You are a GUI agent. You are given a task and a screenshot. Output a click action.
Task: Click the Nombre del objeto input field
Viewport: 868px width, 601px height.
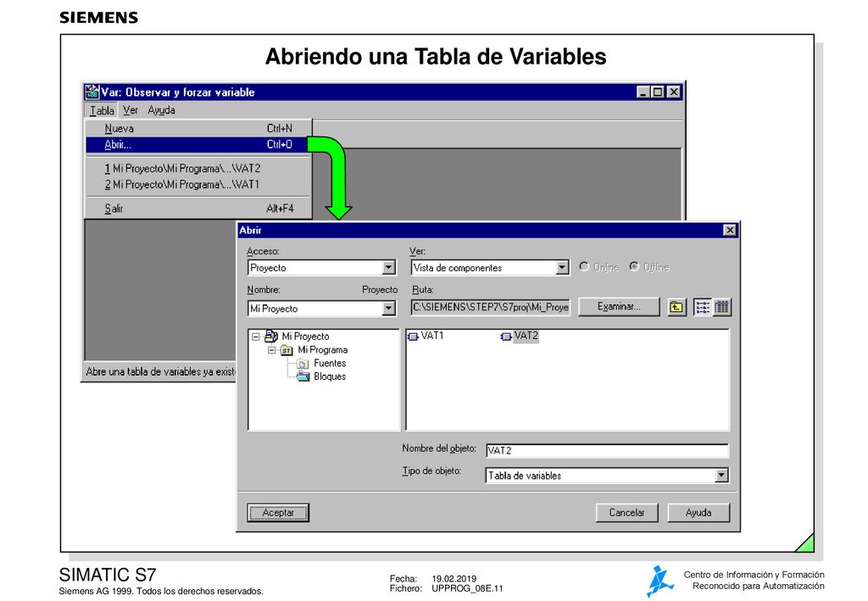click(607, 450)
